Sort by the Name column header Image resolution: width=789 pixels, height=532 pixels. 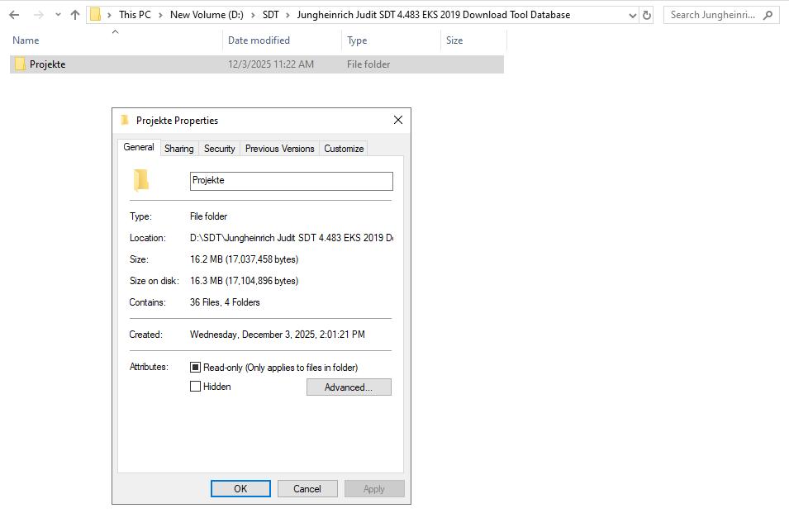click(26, 40)
